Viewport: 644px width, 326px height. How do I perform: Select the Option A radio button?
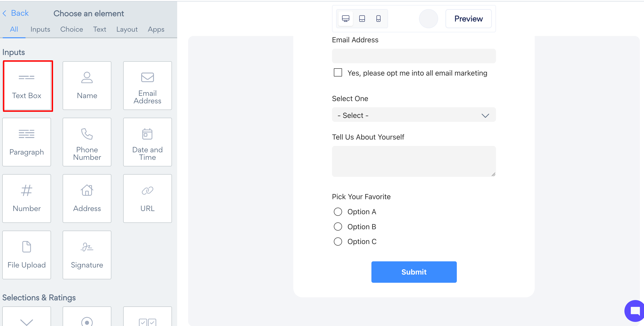point(338,212)
